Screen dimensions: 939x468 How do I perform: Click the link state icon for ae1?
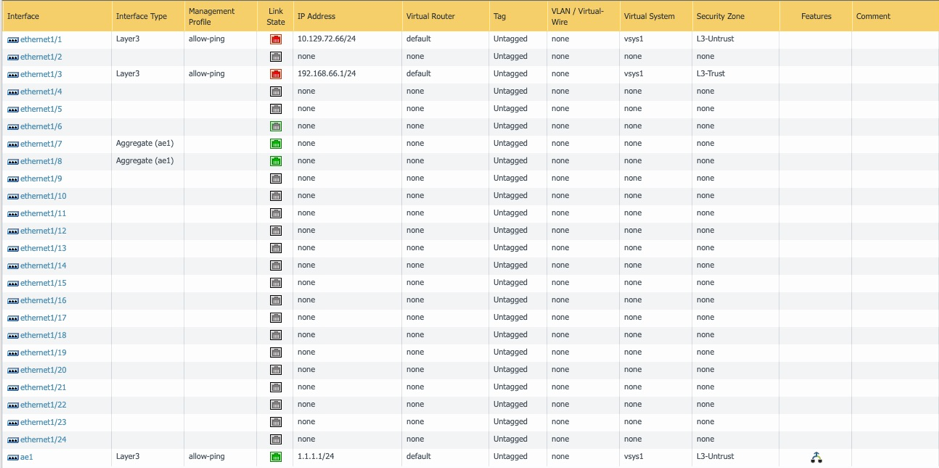(276, 457)
